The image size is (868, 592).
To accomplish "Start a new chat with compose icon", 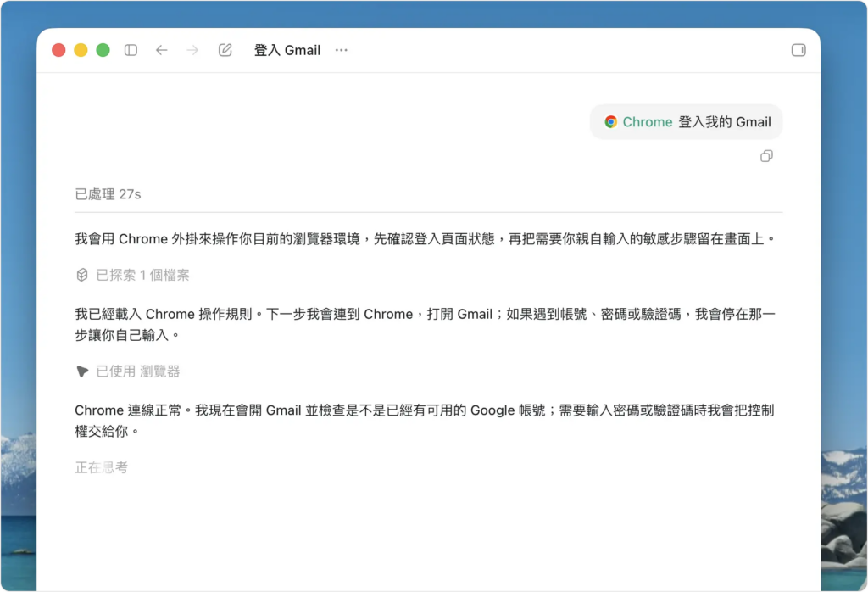I will coord(225,50).
